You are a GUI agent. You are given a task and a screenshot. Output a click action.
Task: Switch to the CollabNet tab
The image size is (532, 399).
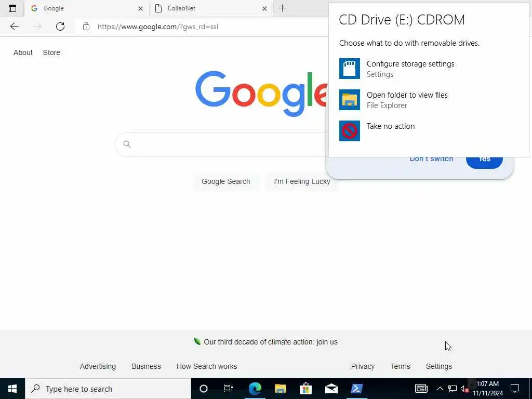[x=211, y=8]
